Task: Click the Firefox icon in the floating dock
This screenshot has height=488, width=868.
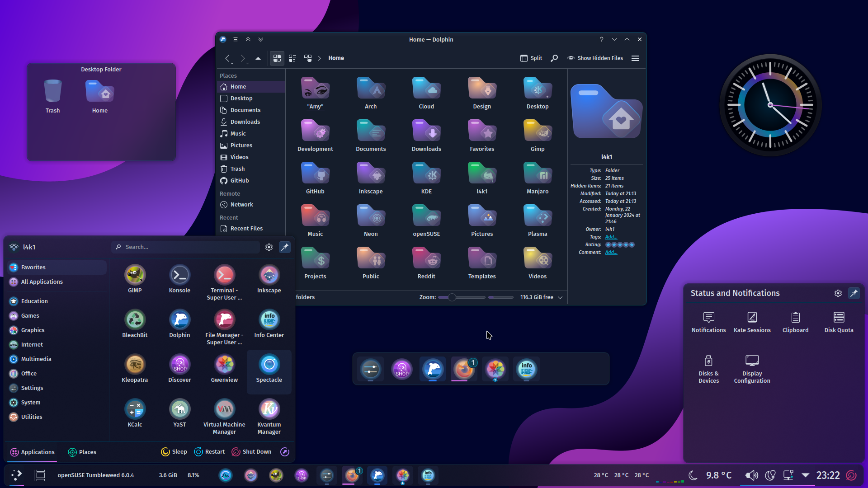Action: 464,369
